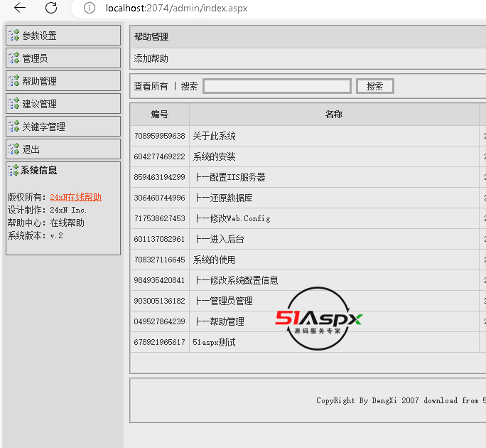Image resolution: width=486 pixels, height=448 pixels.
Task: Click the browser address bar URL
Action: pos(176,8)
